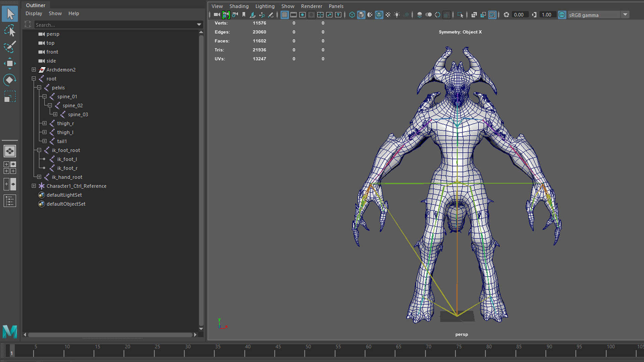Toggle the viewport Grid display
Screen dimensions: 644x362
point(284,15)
